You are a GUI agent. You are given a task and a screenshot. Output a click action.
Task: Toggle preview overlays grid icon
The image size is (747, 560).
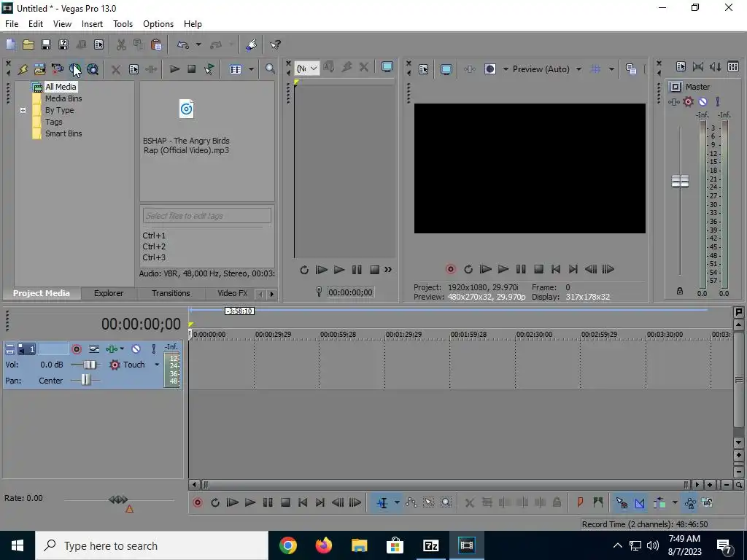(x=595, y=69)
